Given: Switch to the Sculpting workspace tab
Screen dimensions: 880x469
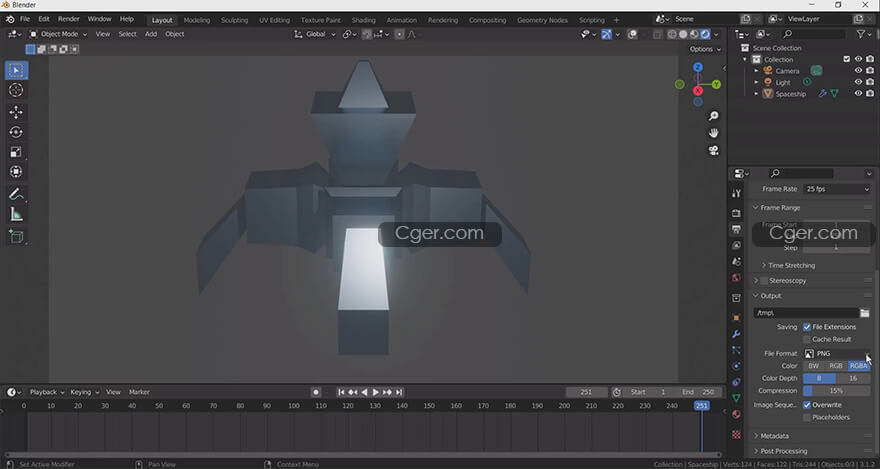Looking at the screenshot, I should pos(234,20).
